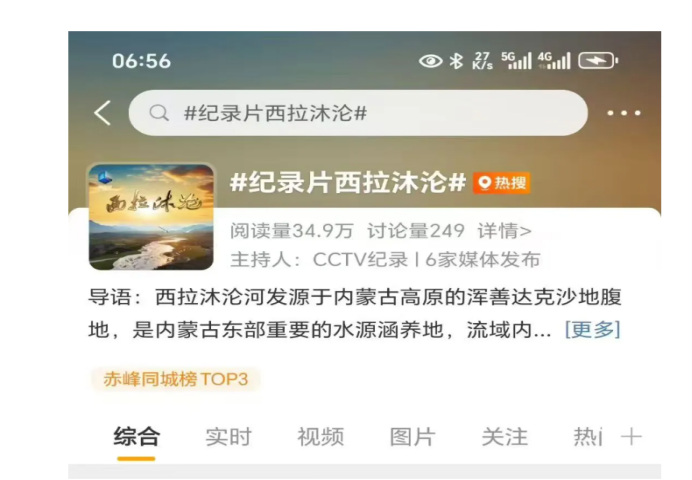Screen dimensions: 692x480
Task: Switch to the 实时 tab
Action: [229, 437]
